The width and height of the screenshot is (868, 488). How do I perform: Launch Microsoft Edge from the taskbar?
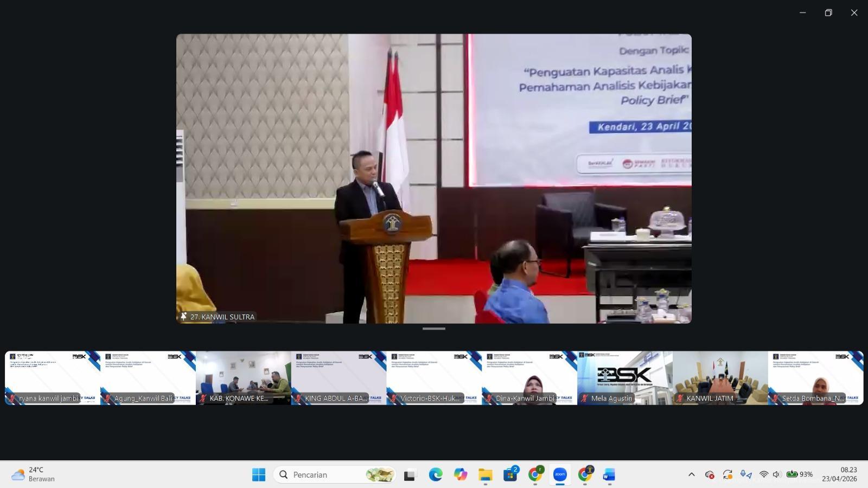click(x=435, y=474)
